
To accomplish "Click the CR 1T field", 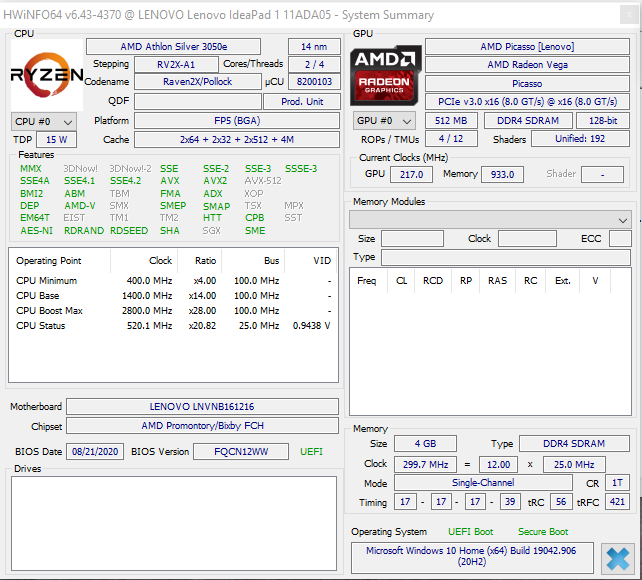I will click(x=617, y=483).
